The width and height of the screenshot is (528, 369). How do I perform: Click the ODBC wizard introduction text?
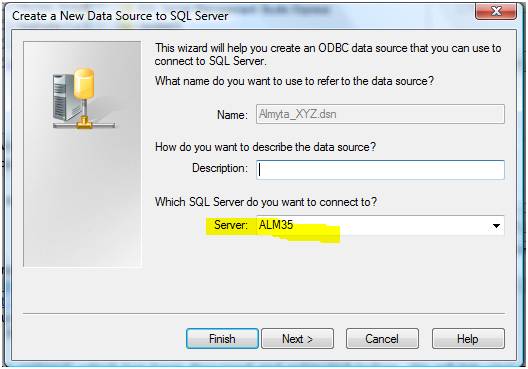328,54
